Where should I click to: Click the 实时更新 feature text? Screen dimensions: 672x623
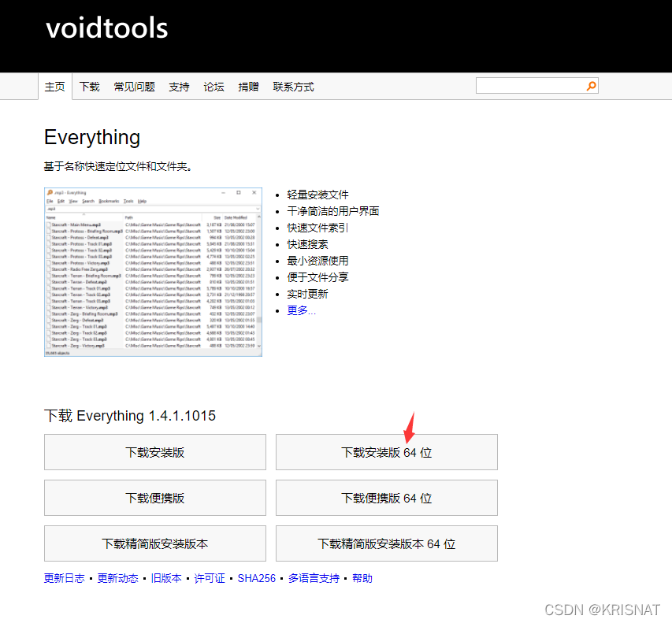coord(307,294)
